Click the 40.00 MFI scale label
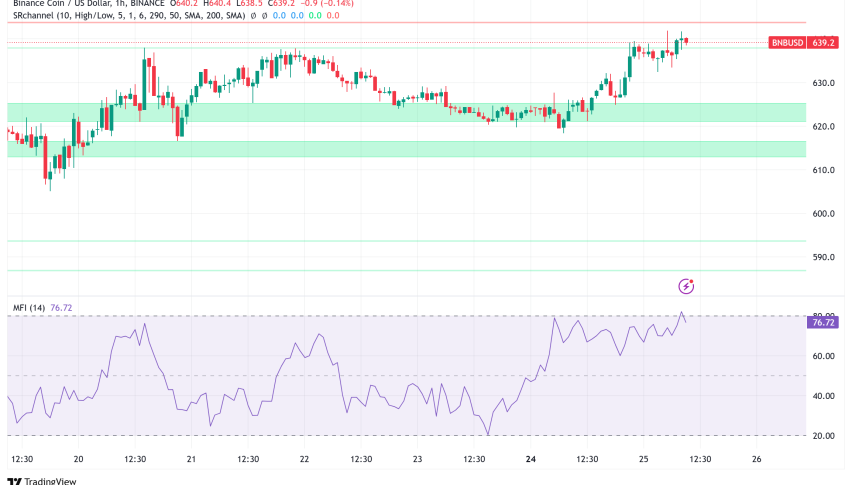The height and width of the screenshot is (485, 852). (x=824, y=396)
